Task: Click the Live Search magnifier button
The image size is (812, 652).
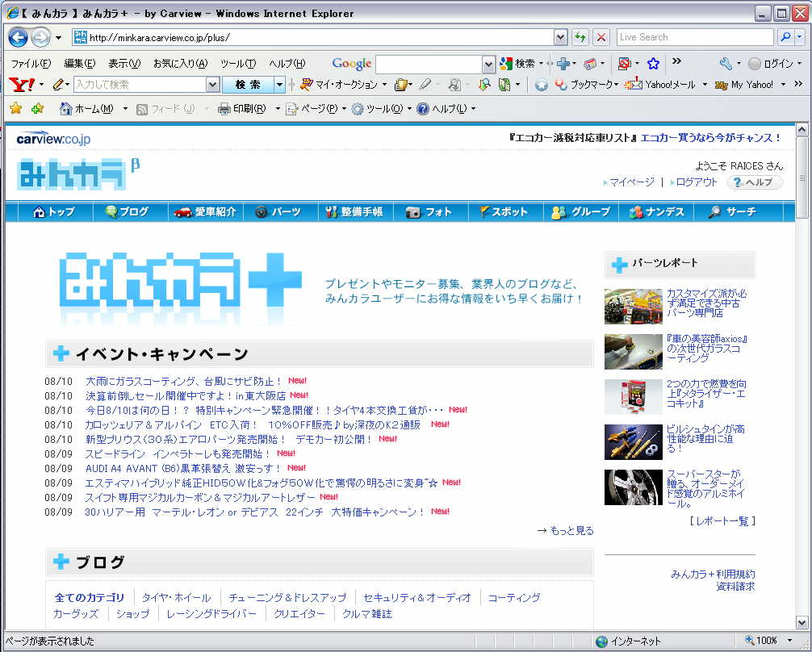Action: click(x=785, y=37)
